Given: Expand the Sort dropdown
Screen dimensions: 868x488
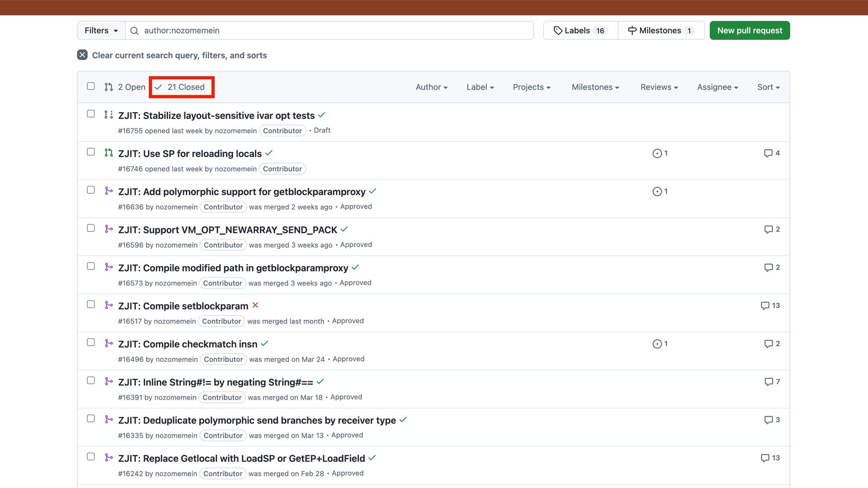Looking at the screenshot, I should [x=768, y=87].
